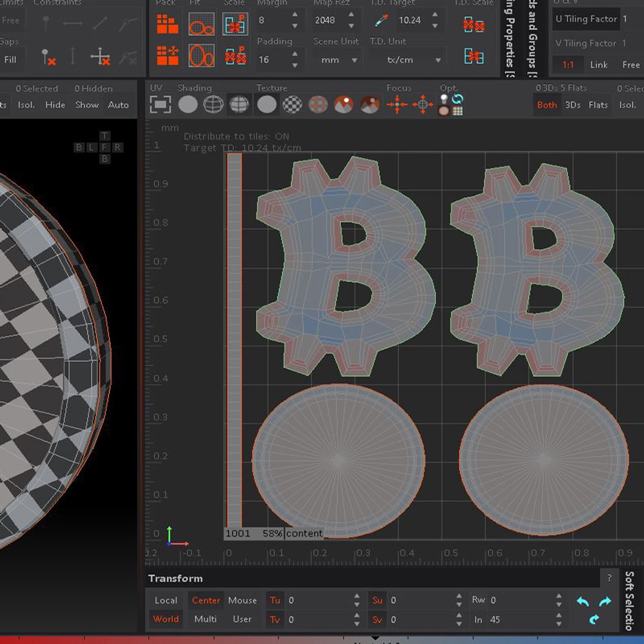Click the upper Scale icon with P

point(235,24)
